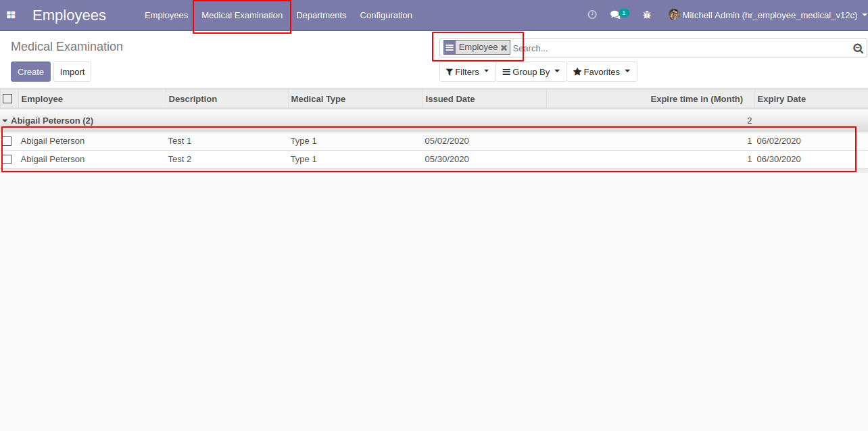The image size is (868, 431).
Task: Click Abigail Peterson in the Test 1 row
Action: (53, 141)
